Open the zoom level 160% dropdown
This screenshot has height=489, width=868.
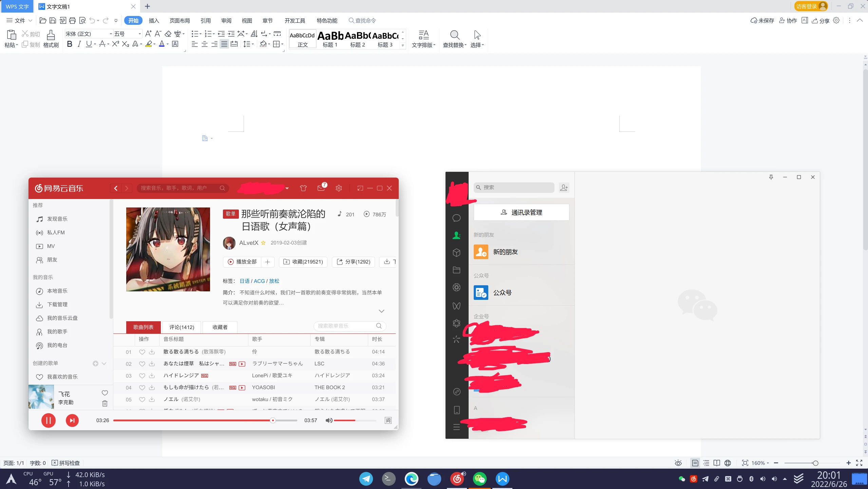(x=760, y=463)
